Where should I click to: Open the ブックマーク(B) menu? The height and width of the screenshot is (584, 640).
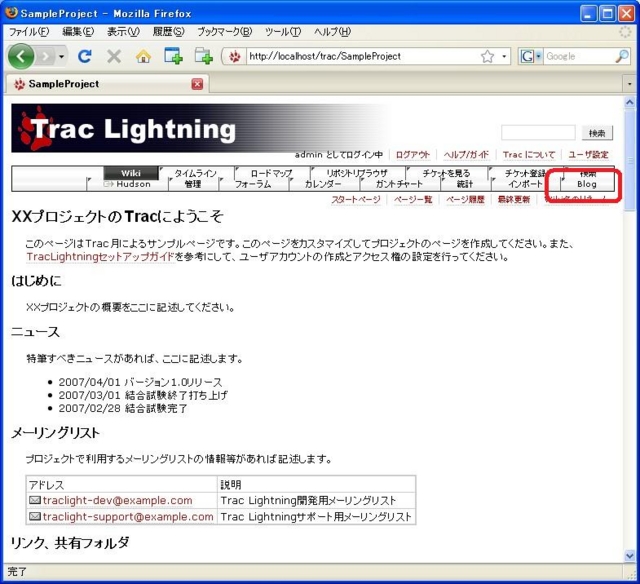tap(224, 31)
